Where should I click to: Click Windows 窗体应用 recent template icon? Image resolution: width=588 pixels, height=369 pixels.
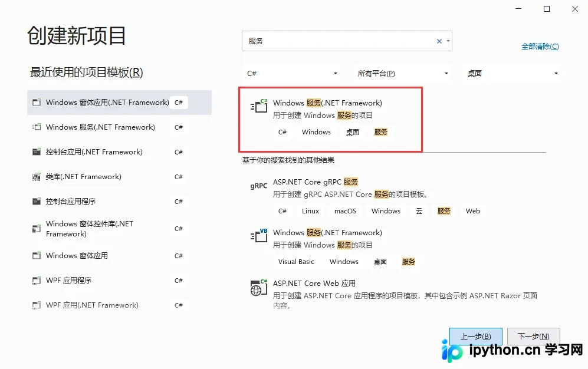click(37, 255)
